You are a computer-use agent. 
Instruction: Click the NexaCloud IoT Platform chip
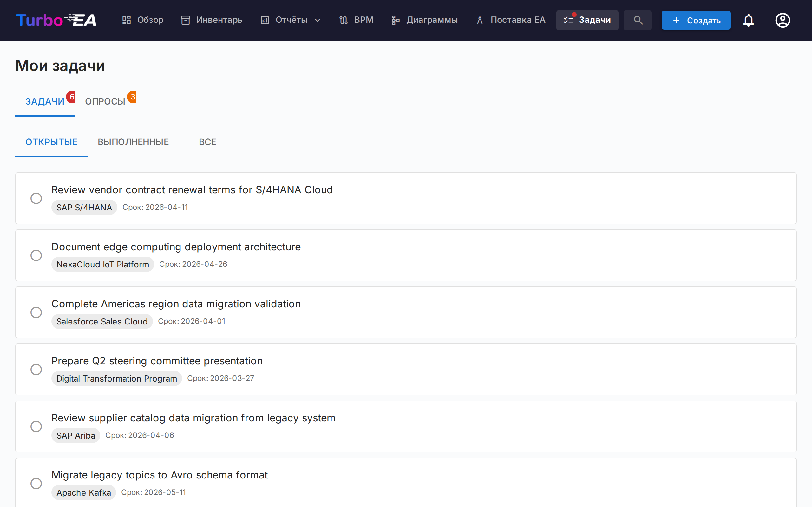pyautogui.click(x=103, y=264)
